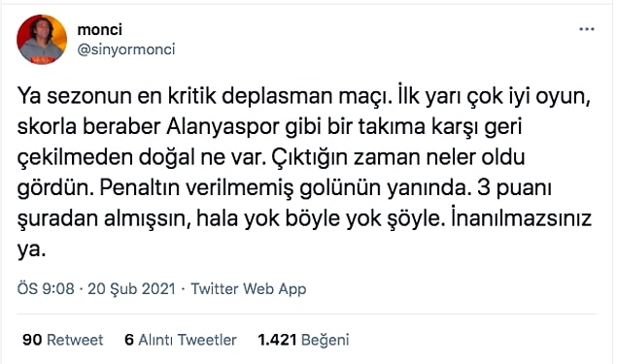
Task: Click monci's round profile avatar
Action: click(x=42, y=39)
